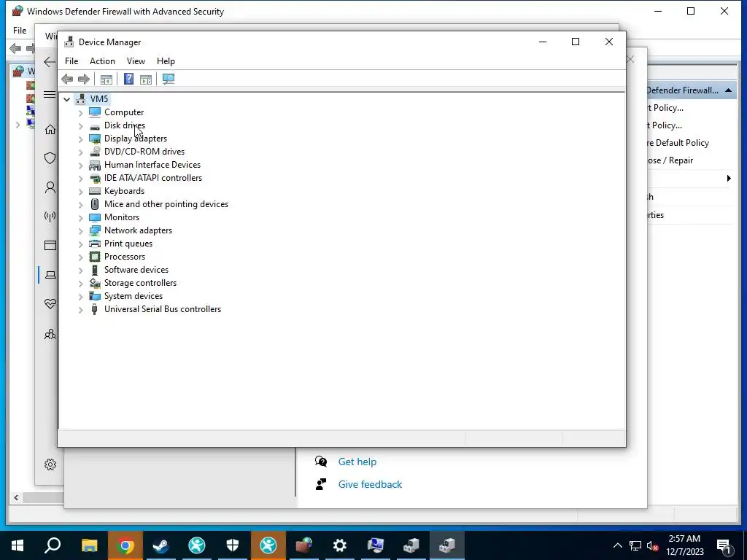Image resolution: width=747 pixels, height=560 pixels.
Task: Click firewall window scrollbar left arrow
Action: [16, 497]
